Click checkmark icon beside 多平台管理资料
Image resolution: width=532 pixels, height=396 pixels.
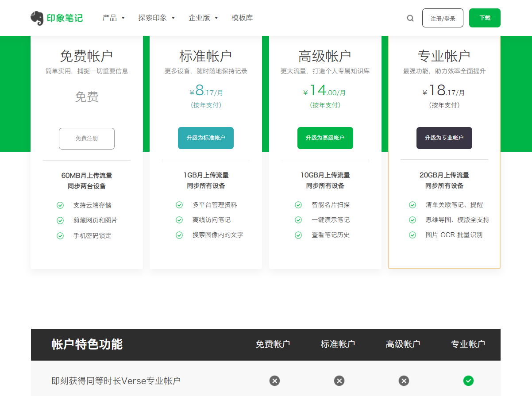(179, 205)
